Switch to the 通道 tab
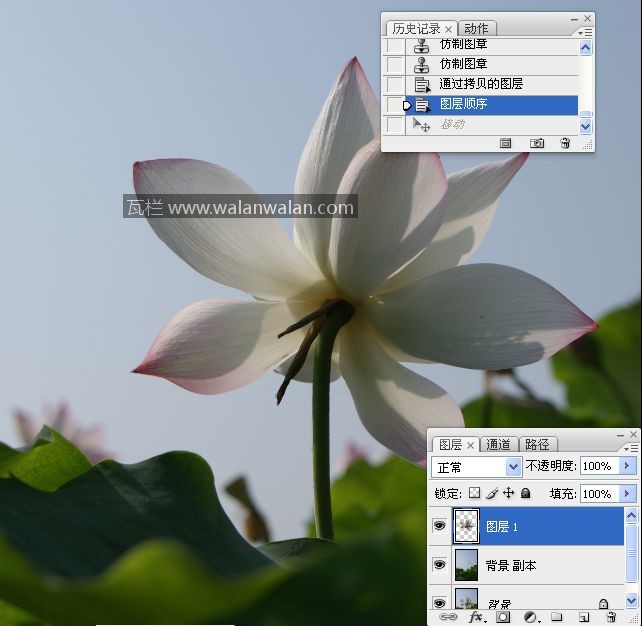The width and height of the screenshot is (642, 626). pos(498,444)
